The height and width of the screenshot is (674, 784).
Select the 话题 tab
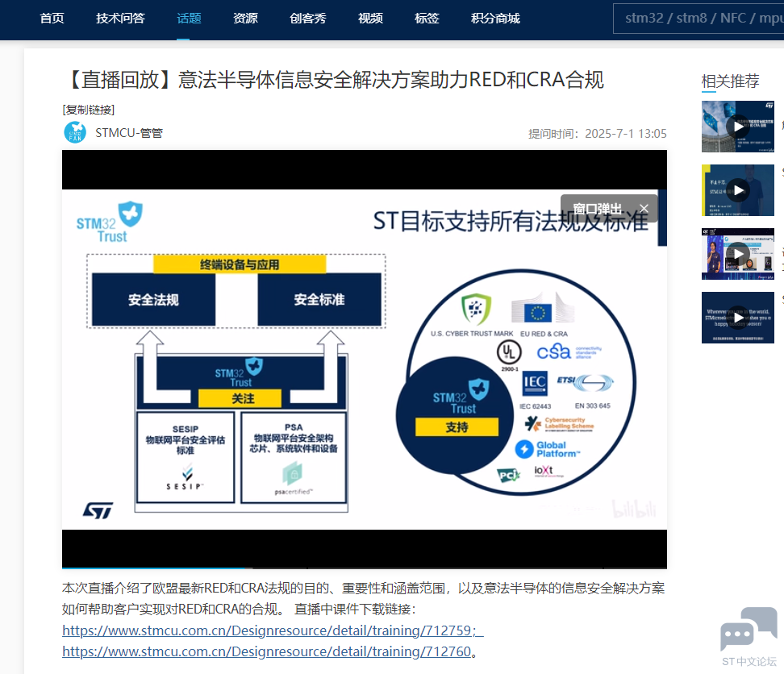click(x=189, y=19)
